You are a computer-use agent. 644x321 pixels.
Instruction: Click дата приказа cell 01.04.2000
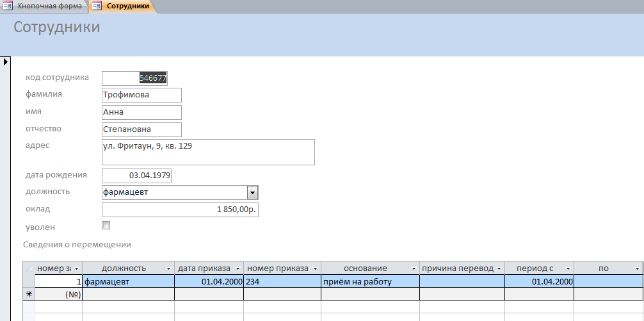209,281
